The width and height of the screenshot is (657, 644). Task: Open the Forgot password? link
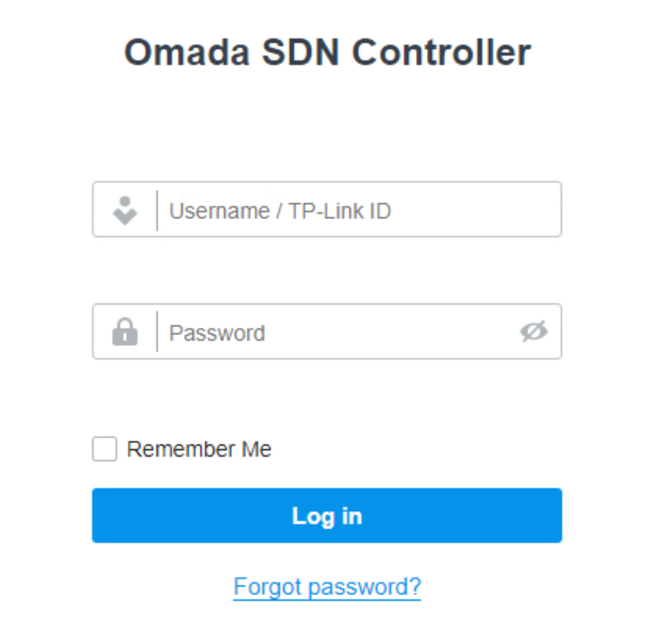[x=327, y=586]
